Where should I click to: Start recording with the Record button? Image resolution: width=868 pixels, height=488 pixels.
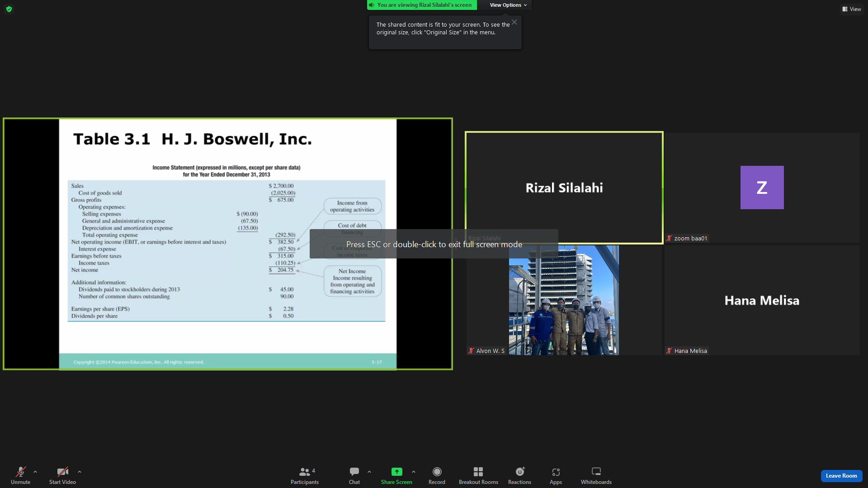(x=437, y=475)
